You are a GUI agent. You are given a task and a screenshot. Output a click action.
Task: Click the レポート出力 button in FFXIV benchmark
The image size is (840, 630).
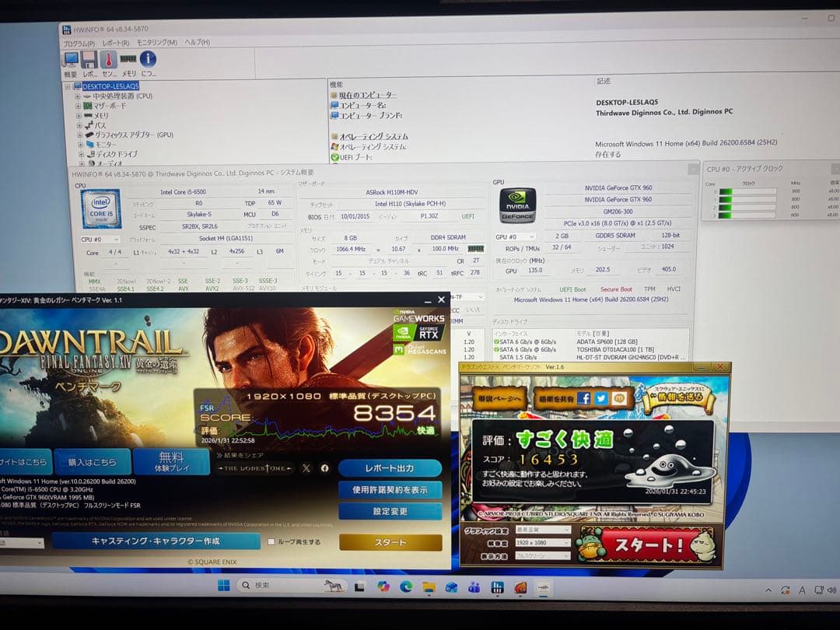point(390,467)
